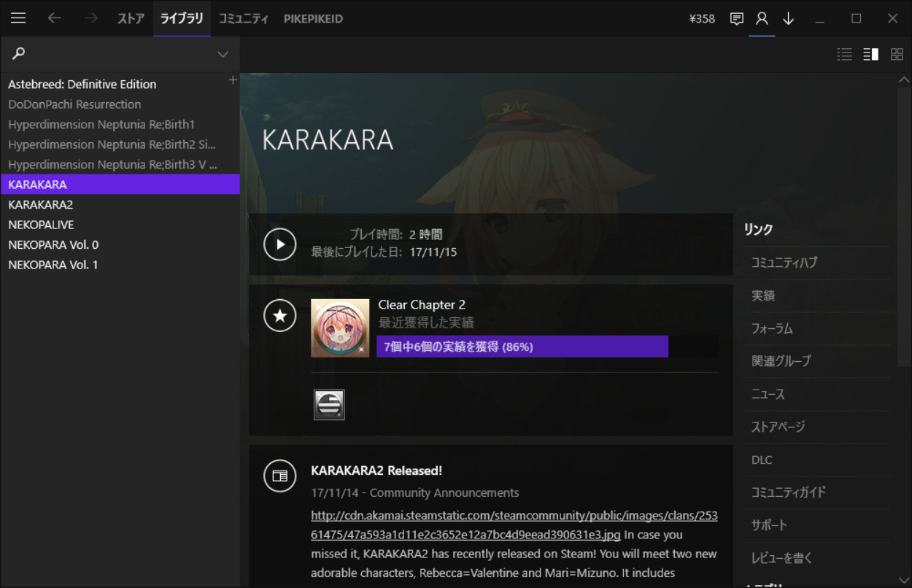Add a game with the plus icon

pos(233,80)
